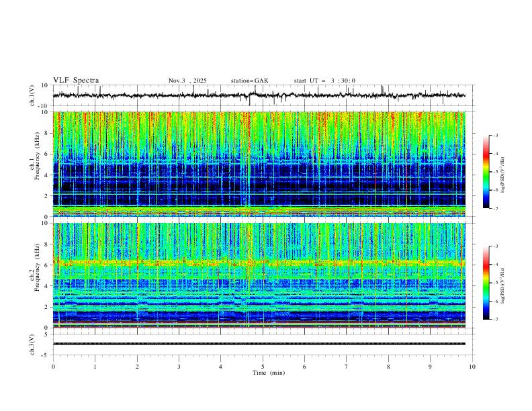The height and width of the screenshot is (411, 532).
Task: Click the "ch.3(V)" axis label
Action: [x=32, y=345]
